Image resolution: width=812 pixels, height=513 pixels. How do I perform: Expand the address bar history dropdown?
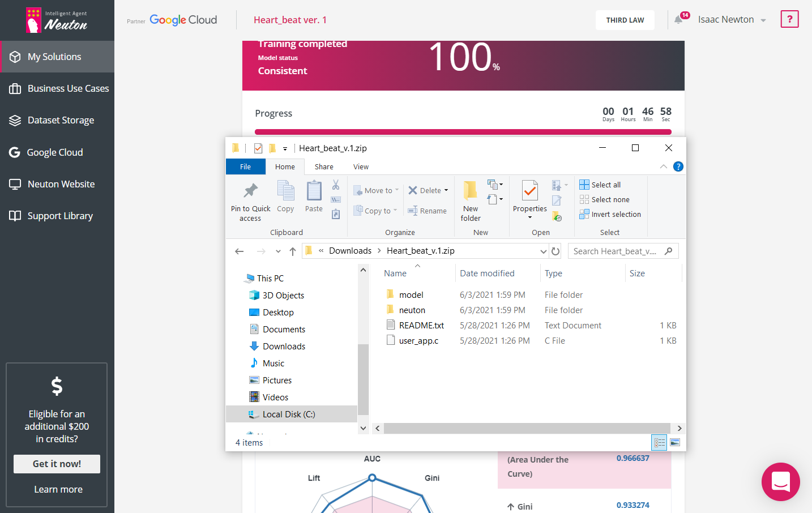544,251
